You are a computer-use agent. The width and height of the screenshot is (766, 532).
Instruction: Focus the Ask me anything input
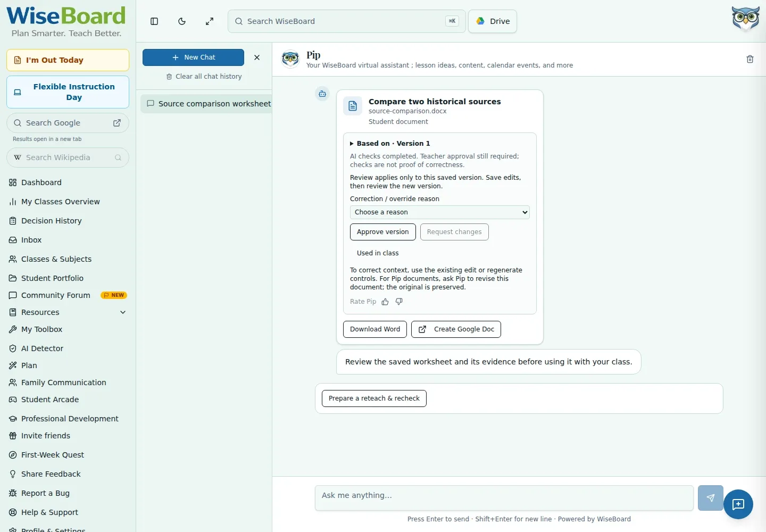[x=504, y=498]
